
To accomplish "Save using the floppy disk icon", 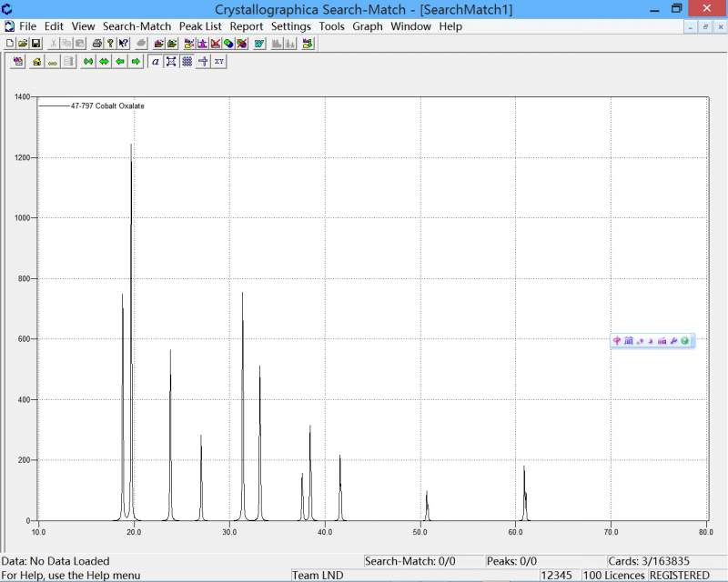I will 36,44.
